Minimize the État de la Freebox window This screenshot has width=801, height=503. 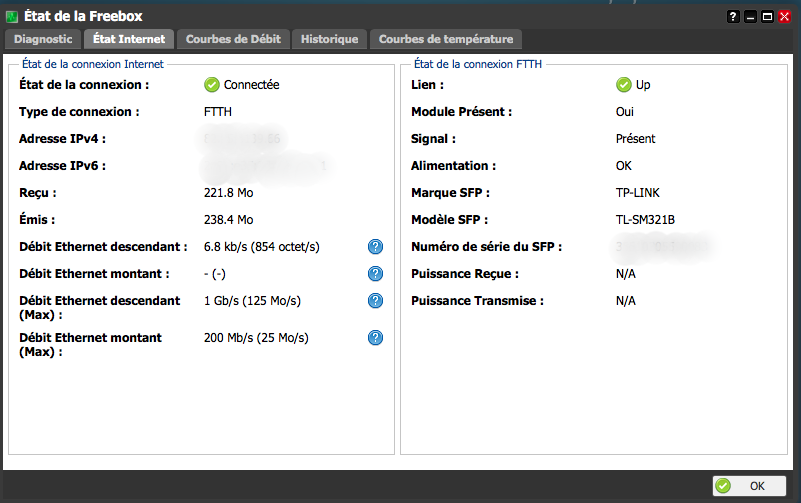coord(750,16)
